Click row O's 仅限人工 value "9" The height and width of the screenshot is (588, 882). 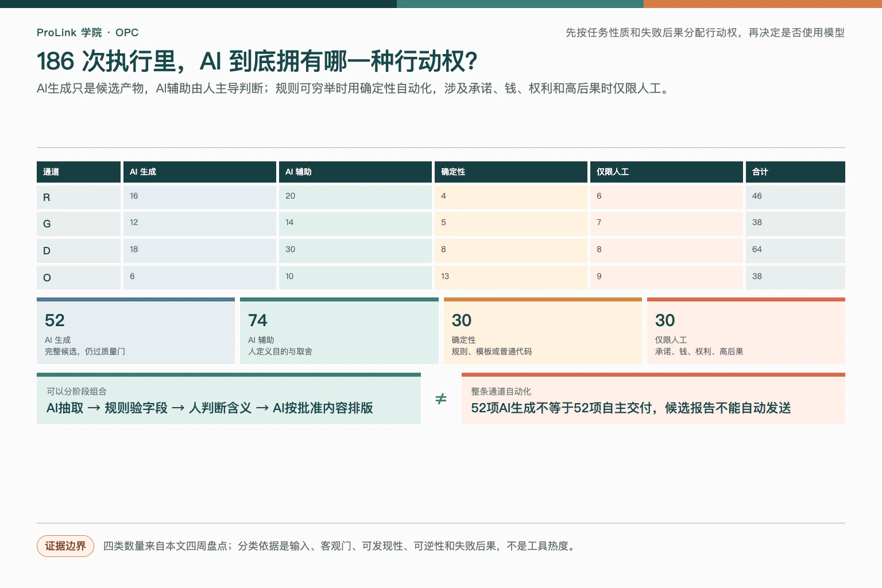pos(599,276)
